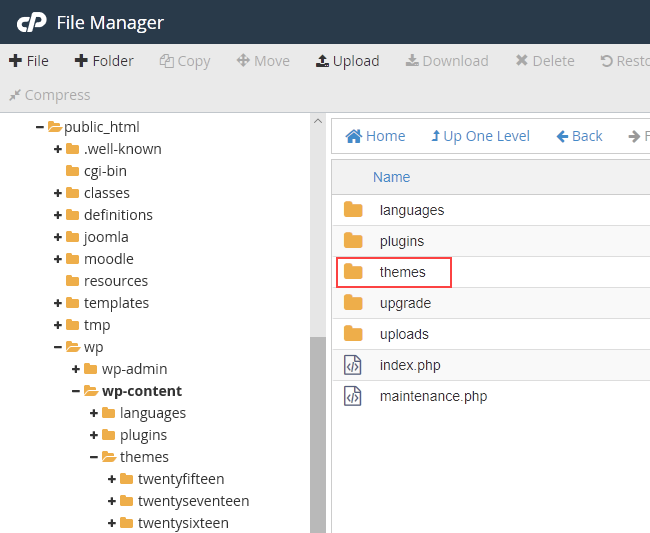Open joomla folder in tree
Screen dimensions: 650x533
[106, 237]
